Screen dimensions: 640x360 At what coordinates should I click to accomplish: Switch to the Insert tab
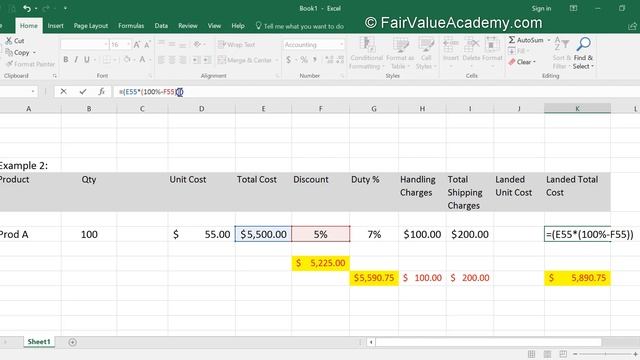click(56, 26)
